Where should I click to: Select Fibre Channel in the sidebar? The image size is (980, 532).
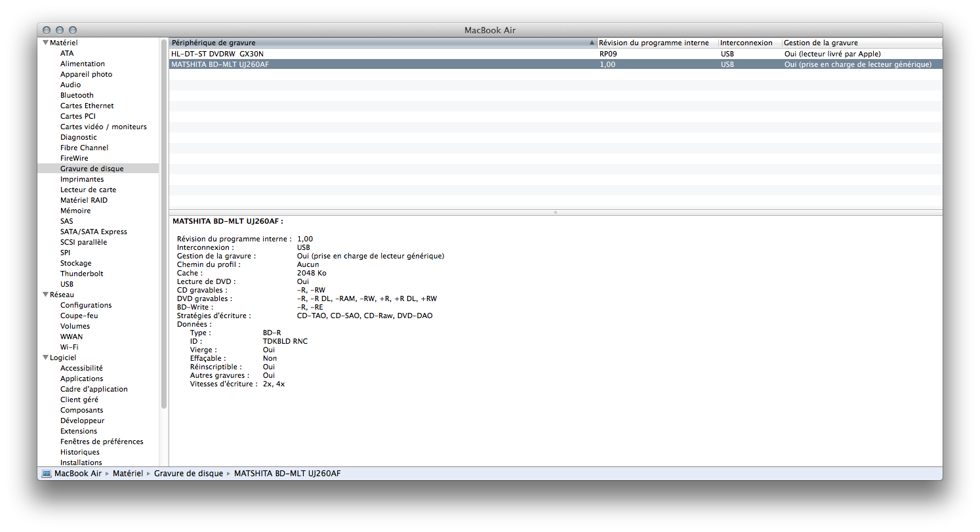(85, 148)
